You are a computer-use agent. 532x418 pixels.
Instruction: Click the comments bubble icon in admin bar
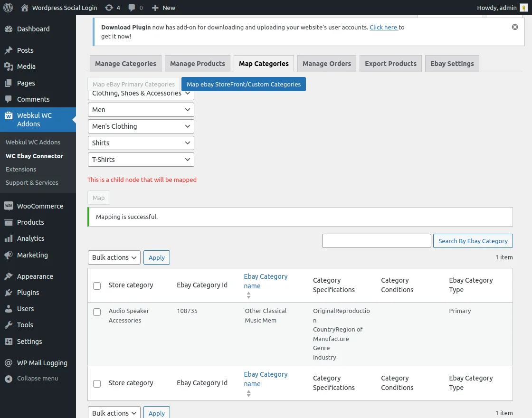(132, 8)
